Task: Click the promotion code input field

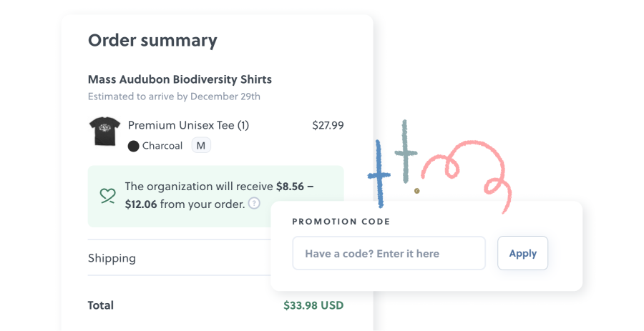Action: (389, 253)
